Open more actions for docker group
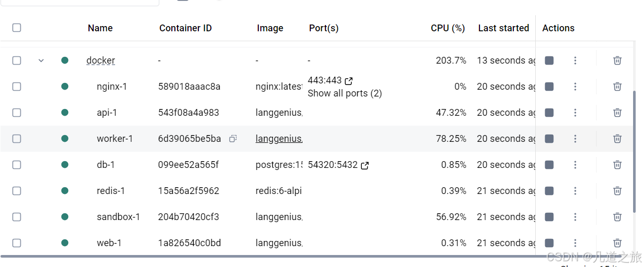This screenshot has height=267, width=644. pos(575,60)
